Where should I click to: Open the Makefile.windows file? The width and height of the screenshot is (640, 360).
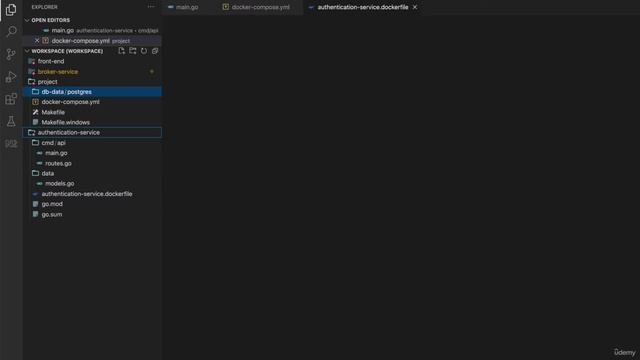coord(92,122)
